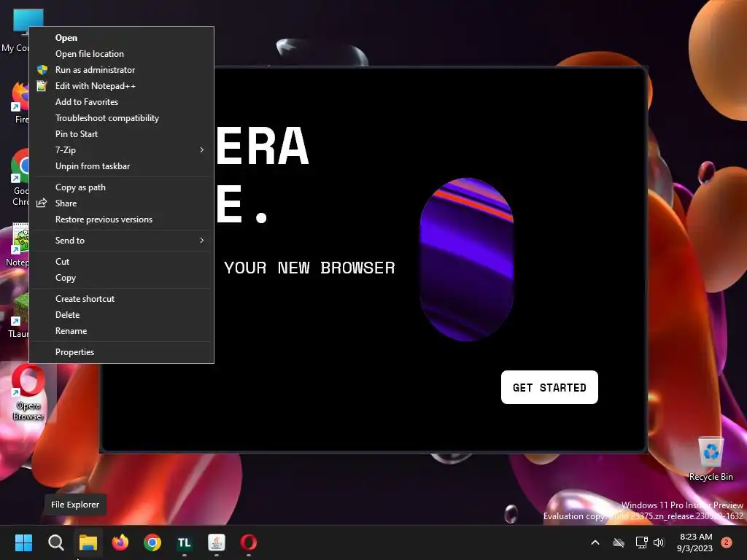Select Edit with Notepad++
The width and height of the screenshot is (747, 560).
pos(122,86)
